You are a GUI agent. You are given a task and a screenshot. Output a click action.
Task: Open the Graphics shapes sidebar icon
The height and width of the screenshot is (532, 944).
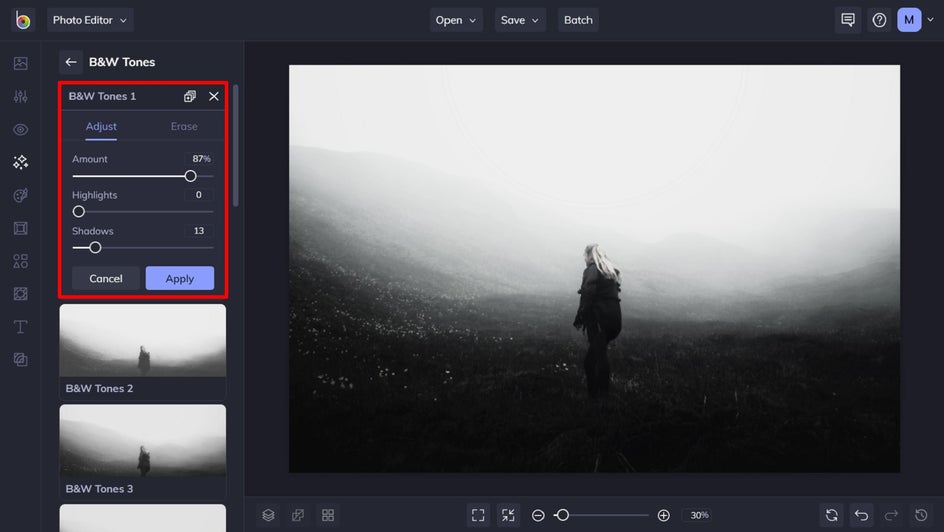click(20, 261)
